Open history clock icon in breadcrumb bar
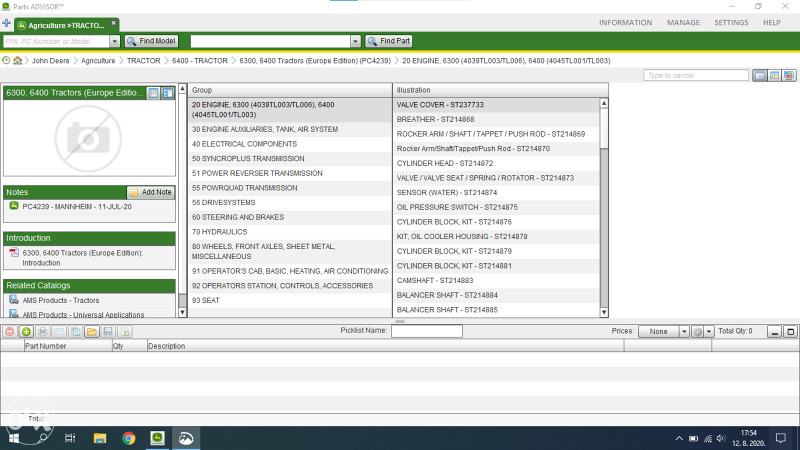The image size is (800, 450). tap(6, 60)
